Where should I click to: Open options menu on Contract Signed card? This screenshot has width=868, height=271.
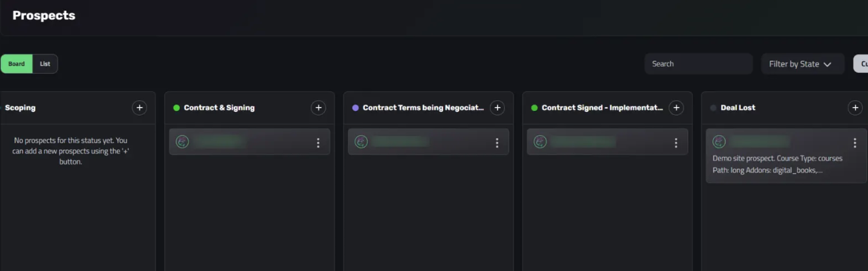[676, 143]
